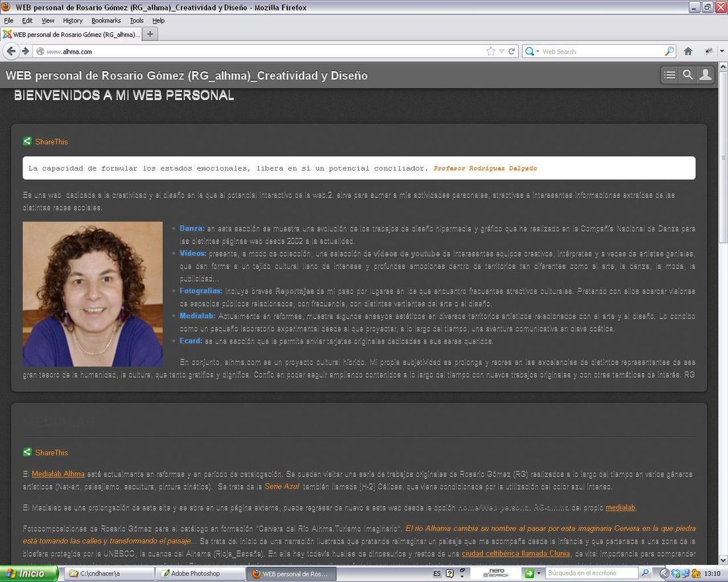The width and height of the screenshot is (728, 582).
Task: Click the green ShareThis icon in the welcome card
Action: tap(27, 141)
